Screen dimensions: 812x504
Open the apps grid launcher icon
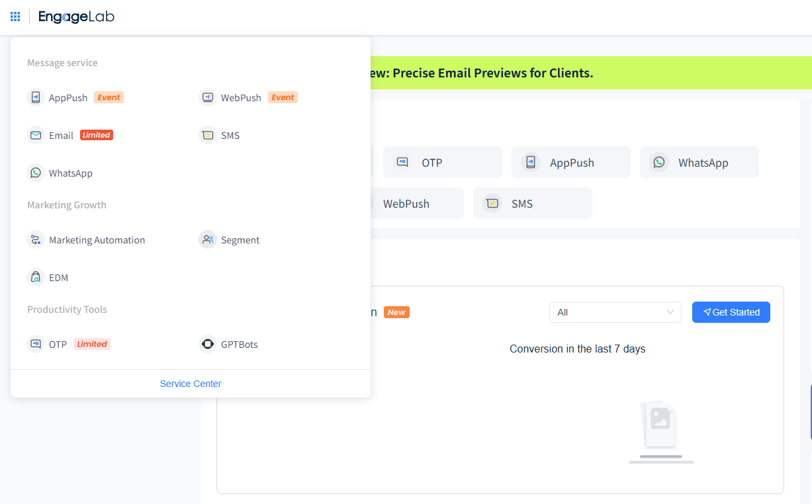click(x=15, y=17)
